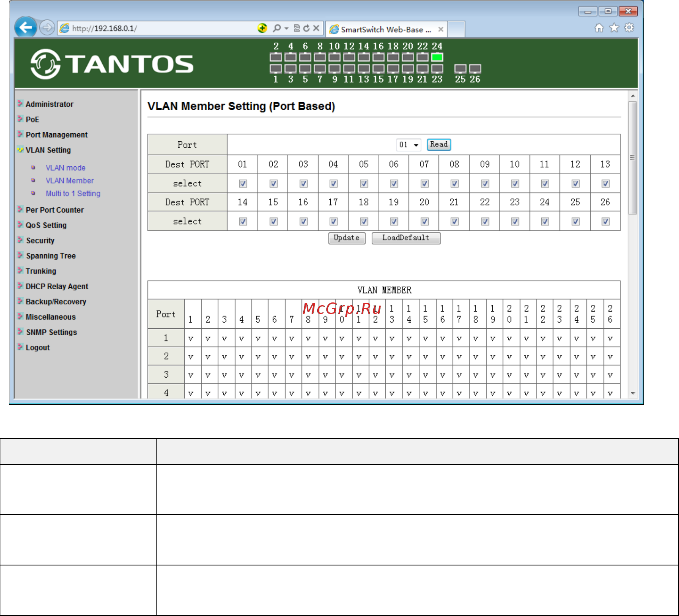The height and width of the screenshot is (616, 679).
Task: Click port 21 icon in switch panel
Action: pos(423,69)
